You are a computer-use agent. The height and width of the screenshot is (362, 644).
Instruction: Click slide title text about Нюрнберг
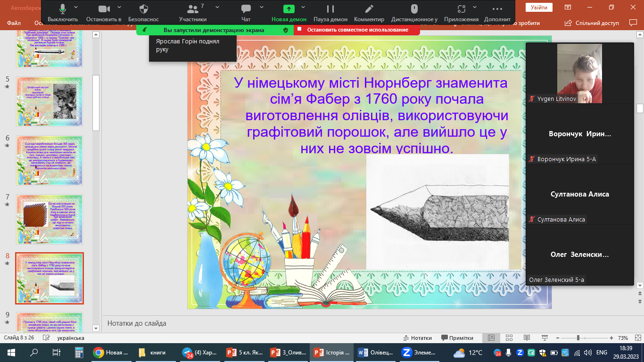[371, 116]
